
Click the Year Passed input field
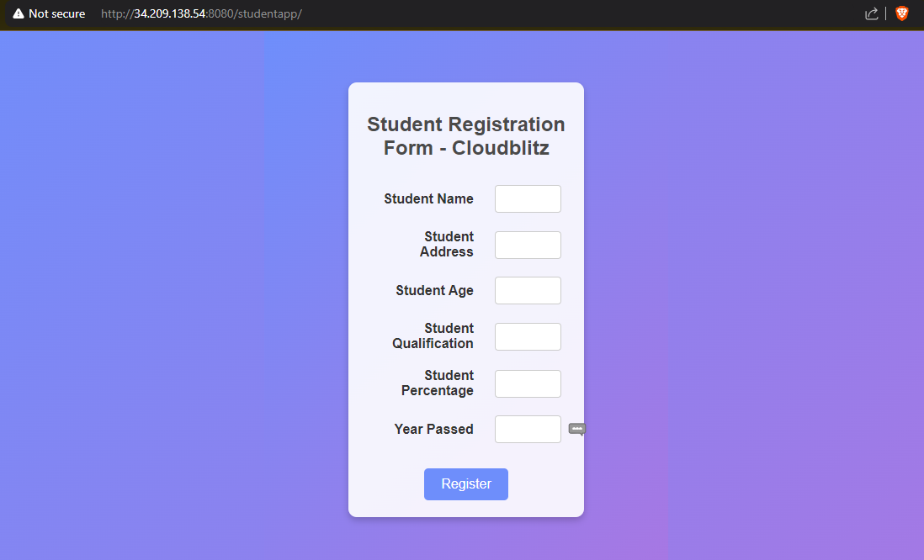pyautogui.click(x=528, y=430)
